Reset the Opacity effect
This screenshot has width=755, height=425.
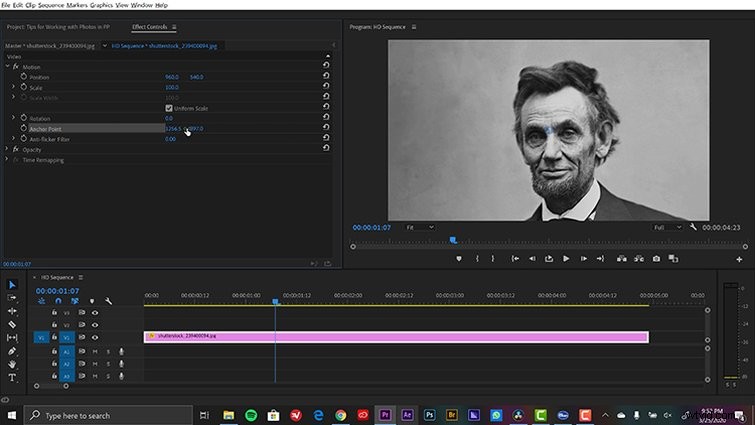(326, 148)
